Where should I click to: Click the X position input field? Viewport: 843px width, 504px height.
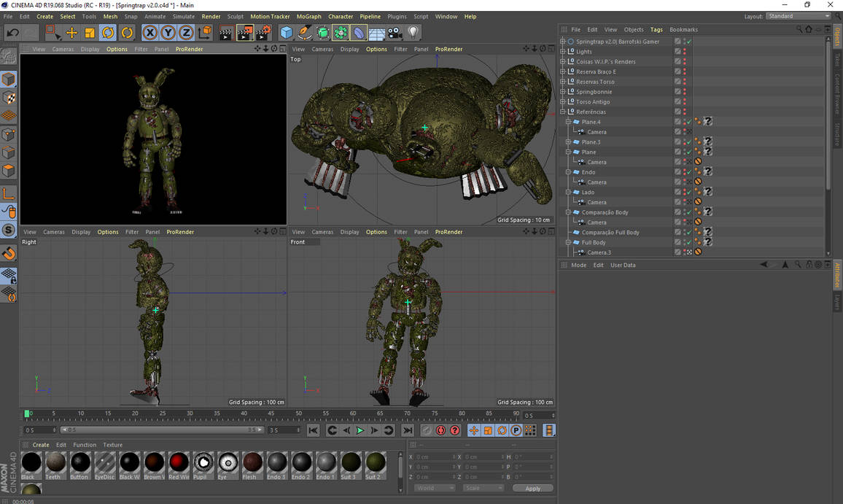pos(435,457)
